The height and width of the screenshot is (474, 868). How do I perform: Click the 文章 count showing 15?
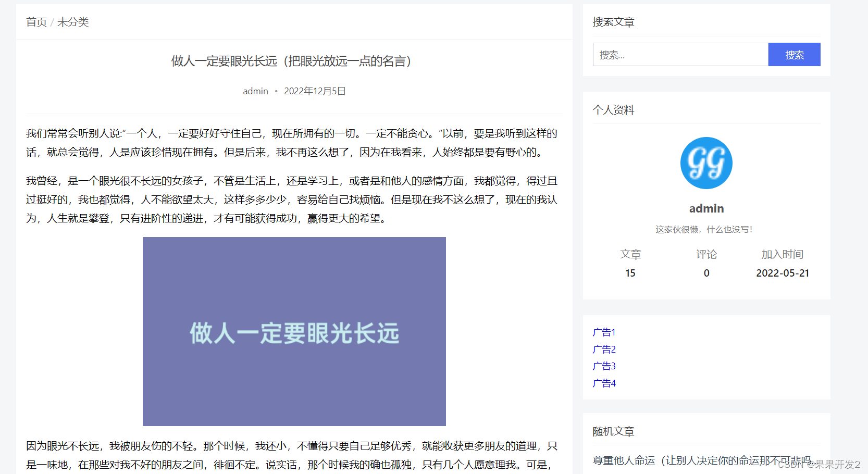pos(630,272)
